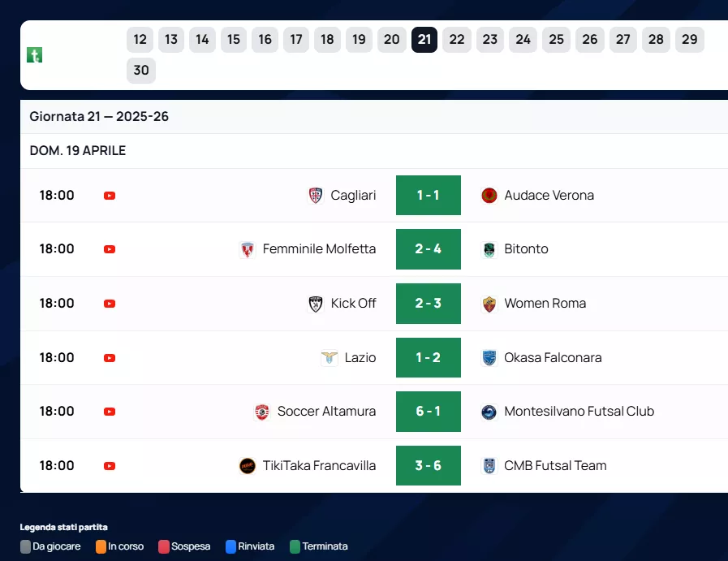
Task: Click the Bitonto team crest
Action: click(x=489, y=249)
